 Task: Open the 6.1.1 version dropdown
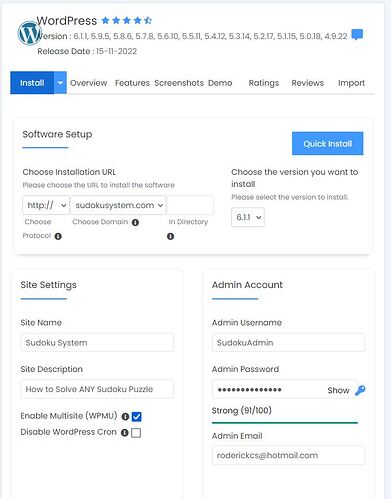248,217
